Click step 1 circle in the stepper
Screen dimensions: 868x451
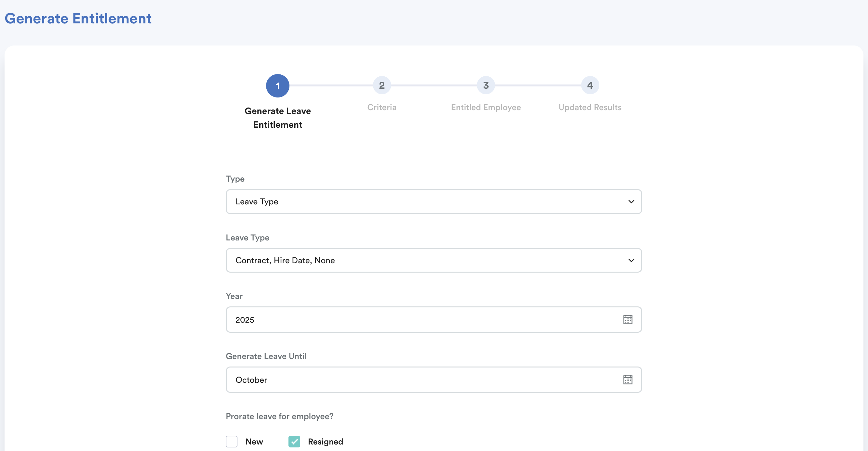tap(277, 85)
